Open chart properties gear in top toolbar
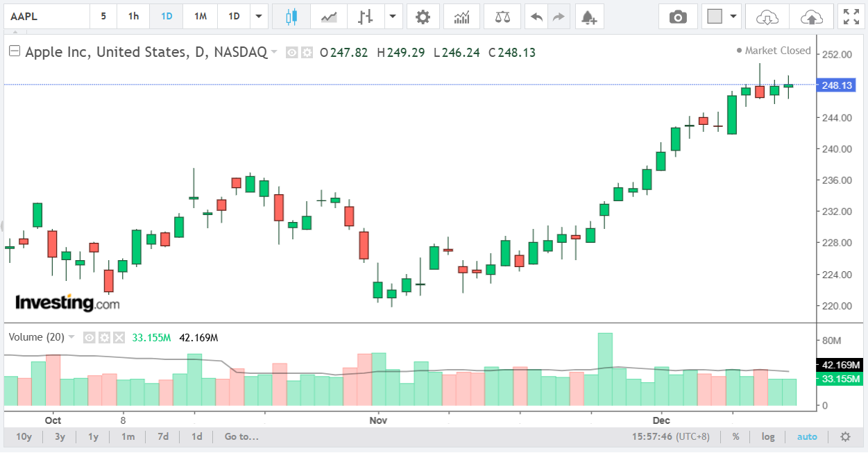 [423, 17]
